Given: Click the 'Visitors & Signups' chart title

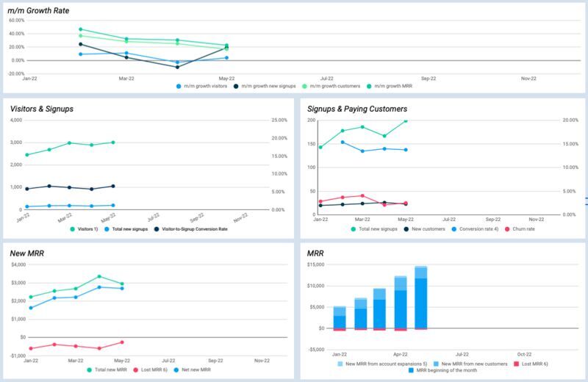Looking at the screenshot, I should [42, 109].
